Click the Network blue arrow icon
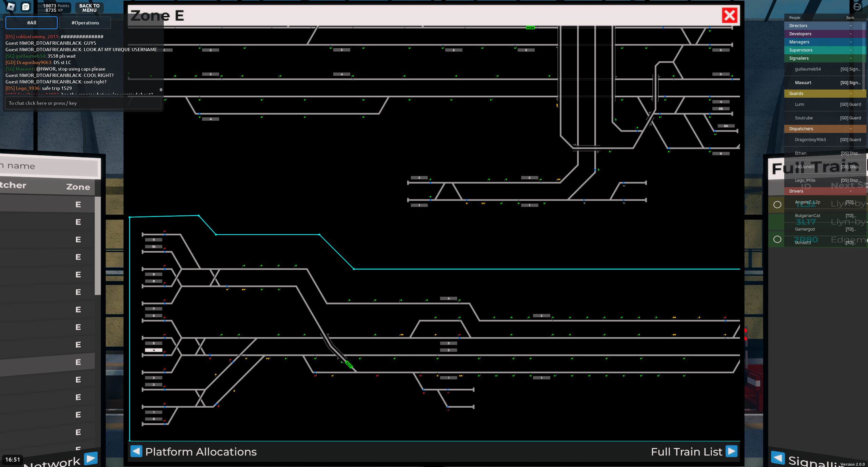Screen dimensions: 868x467 91,459
